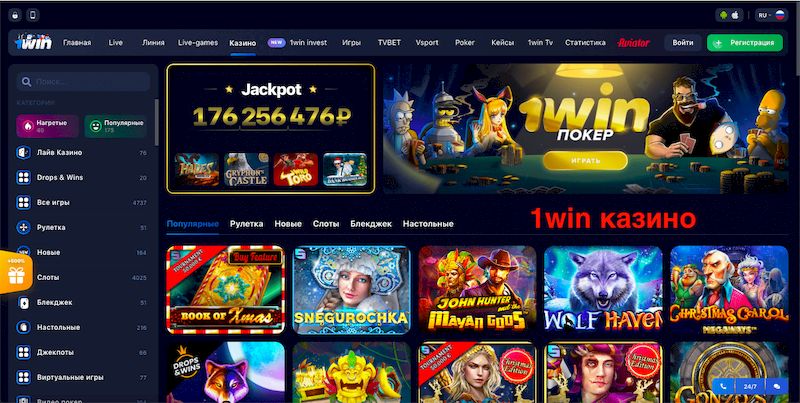Open the RU language dropdown
The height and width of the screenshot is (403, 800).
click(770, 15)
